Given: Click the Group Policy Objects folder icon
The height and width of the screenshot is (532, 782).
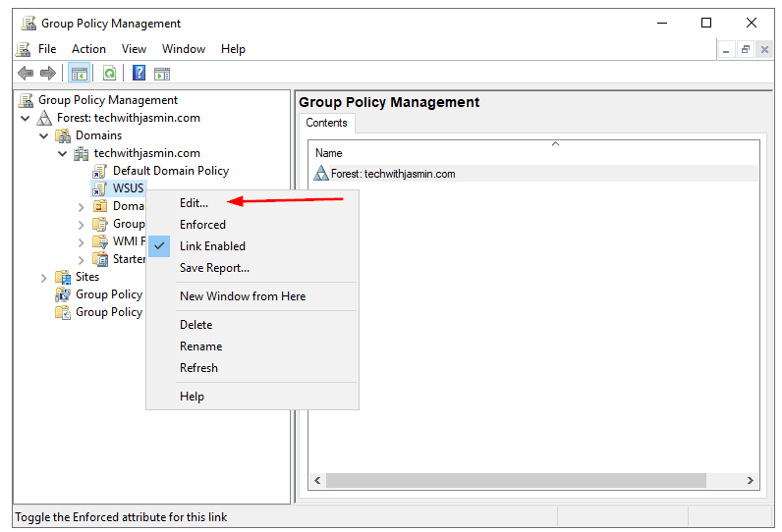Looking at the screenshot, I should (x=100, y=224).
